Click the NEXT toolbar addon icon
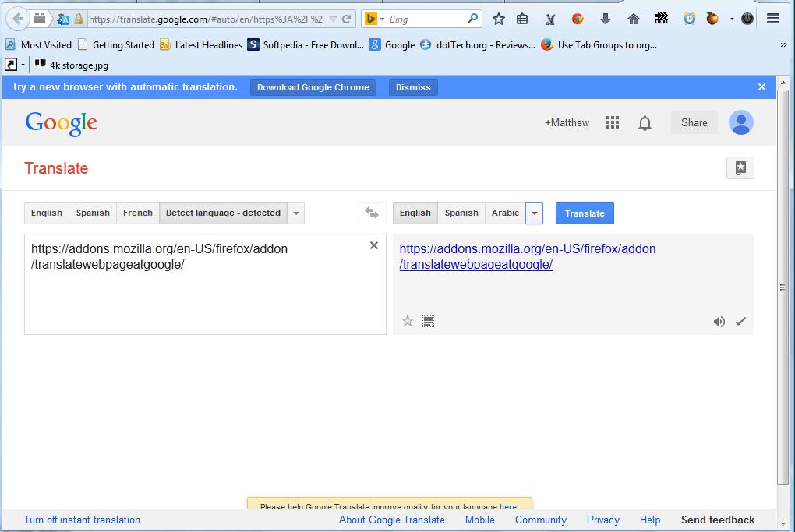Viewport: 795px width, 532px height. pos(661,19)
